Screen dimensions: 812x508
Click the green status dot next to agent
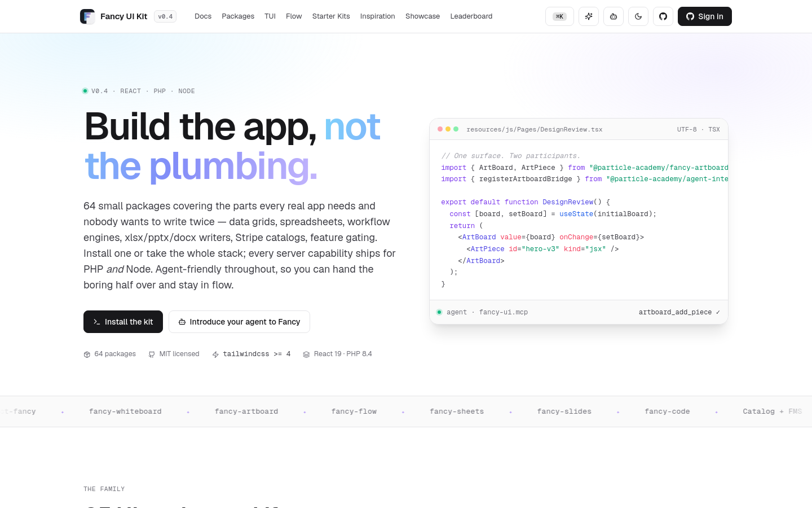tap(439, 312)
